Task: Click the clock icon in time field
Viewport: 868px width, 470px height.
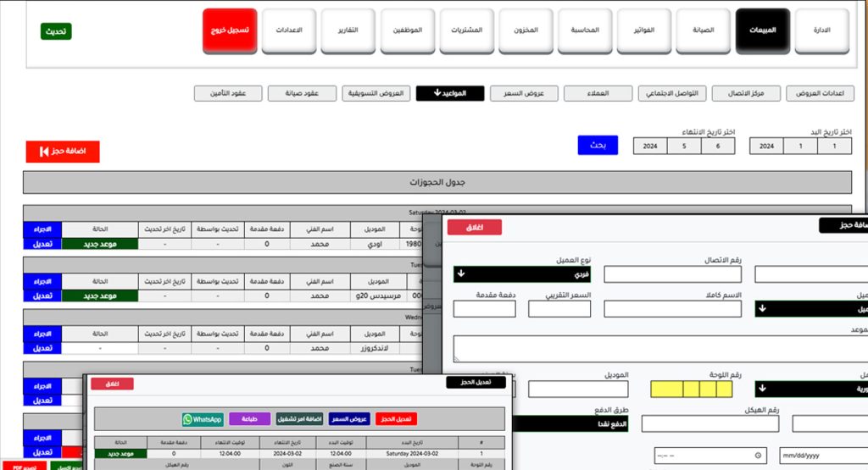Action: [x=757, y=456]
